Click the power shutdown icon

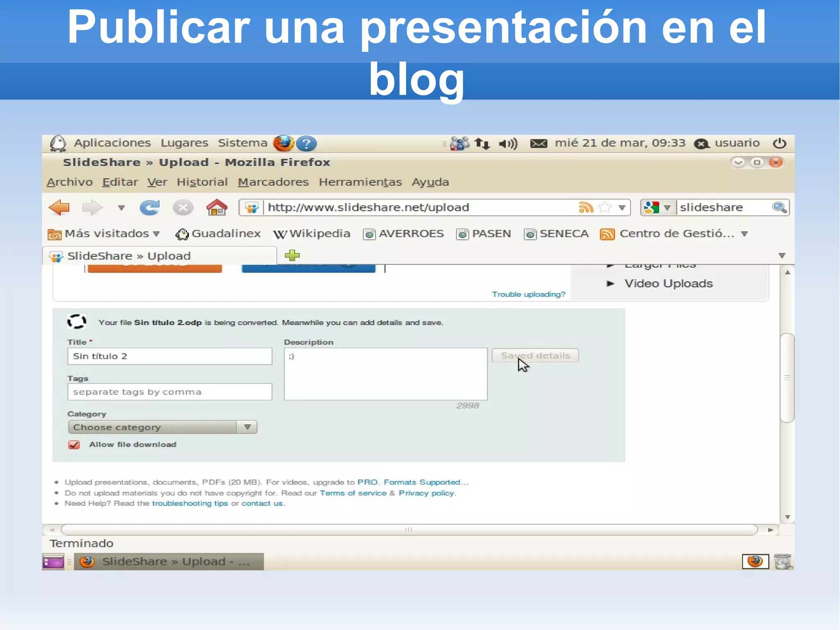coord(780,143)
